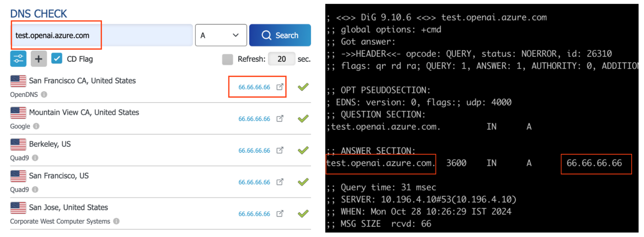
Task: Open the A record type dropdown
Action: pyautogui.click(x=221, y=35)
